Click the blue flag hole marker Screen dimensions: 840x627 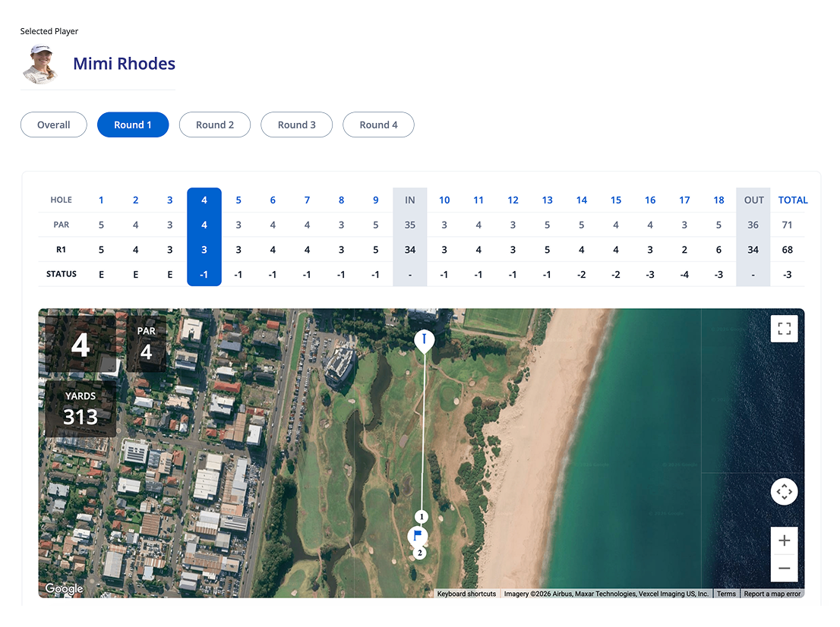[418, 535]
